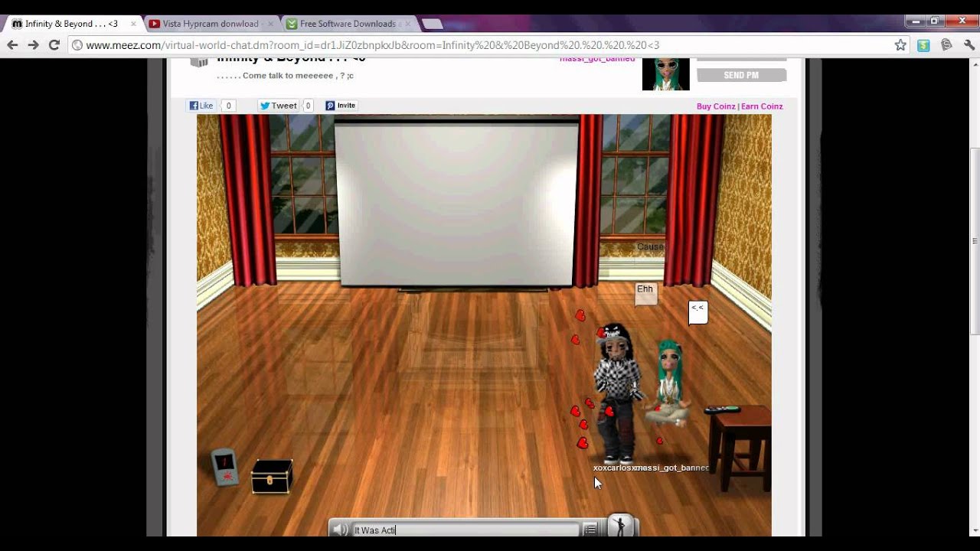Toggle chat sound speaker icon
This screenshot has width=980, height=551.
click(341, 529)
